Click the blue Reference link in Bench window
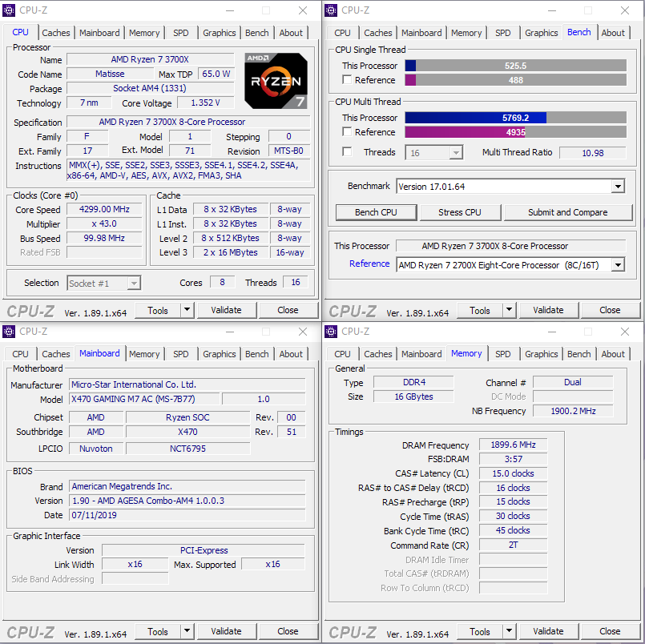This screenshot has height=644, width=645. (x=369, y=264)
